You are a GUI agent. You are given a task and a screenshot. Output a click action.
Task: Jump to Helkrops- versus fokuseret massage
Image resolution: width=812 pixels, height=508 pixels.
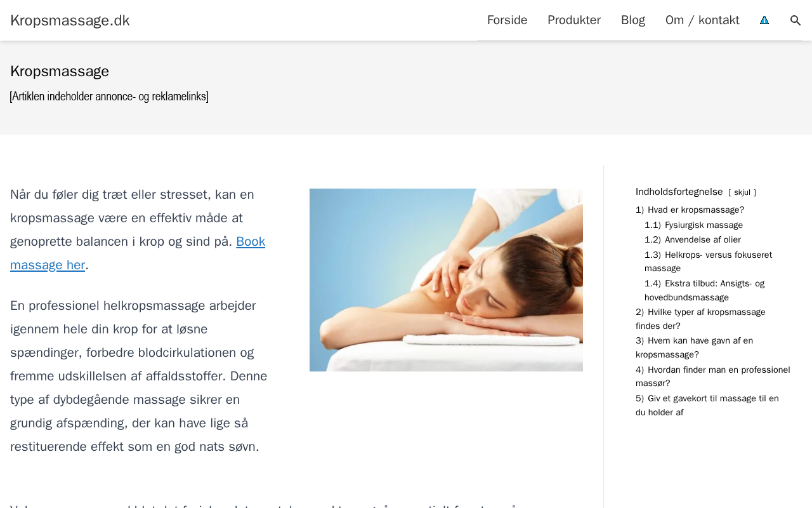tap(708, 262)
